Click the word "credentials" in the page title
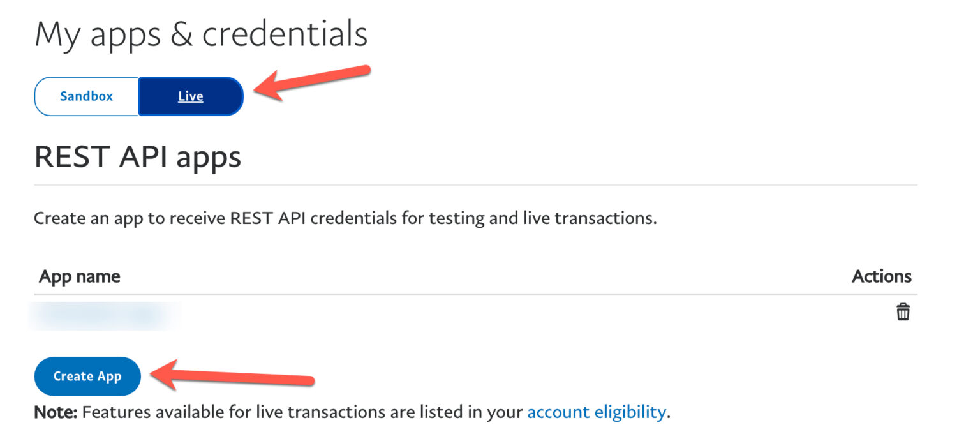 click(x=285, y=34)
